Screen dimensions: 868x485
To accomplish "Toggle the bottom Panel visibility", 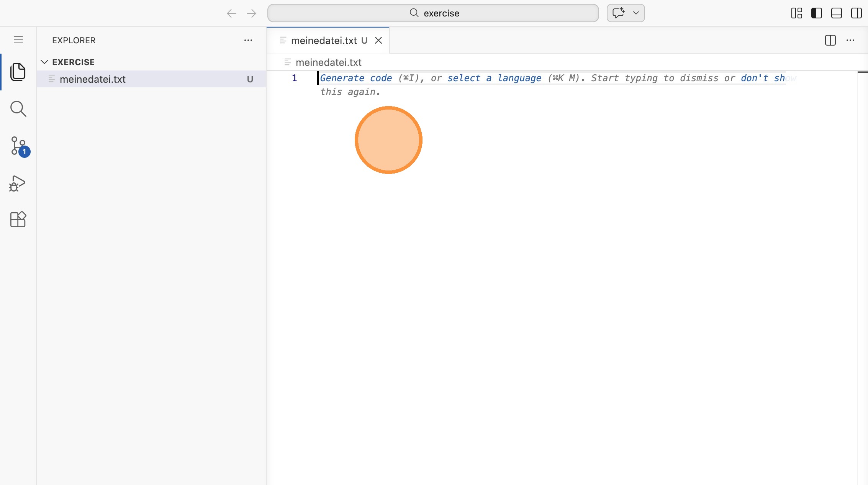I will [836, 13].
